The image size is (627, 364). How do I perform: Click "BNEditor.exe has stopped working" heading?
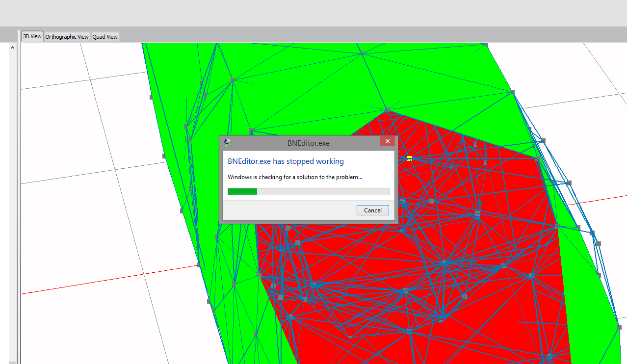tap(286, 161)
